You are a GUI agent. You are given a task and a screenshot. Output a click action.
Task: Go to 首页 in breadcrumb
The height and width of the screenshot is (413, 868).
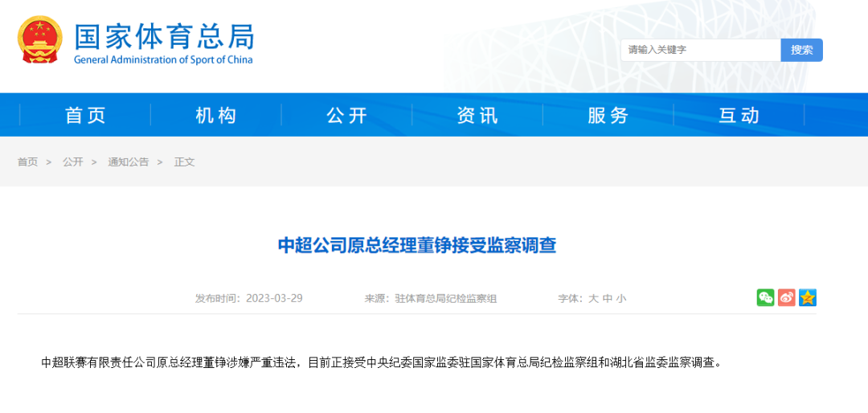pos(27,162)
